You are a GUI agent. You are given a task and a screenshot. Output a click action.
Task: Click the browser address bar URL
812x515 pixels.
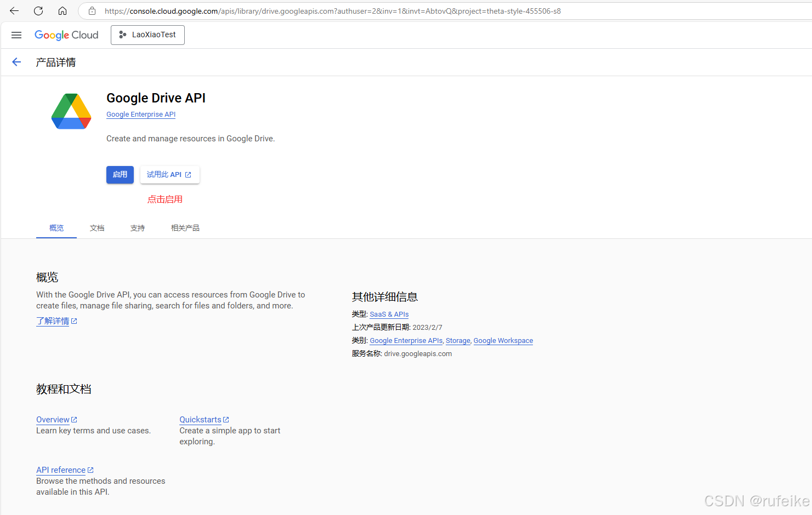tap(333, 11)
